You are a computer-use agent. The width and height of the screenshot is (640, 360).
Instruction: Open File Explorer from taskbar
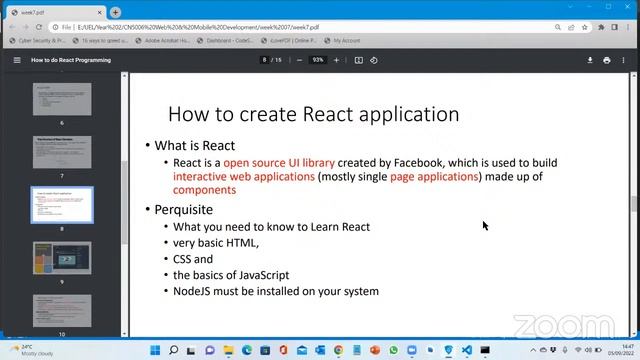click(229, 350)
